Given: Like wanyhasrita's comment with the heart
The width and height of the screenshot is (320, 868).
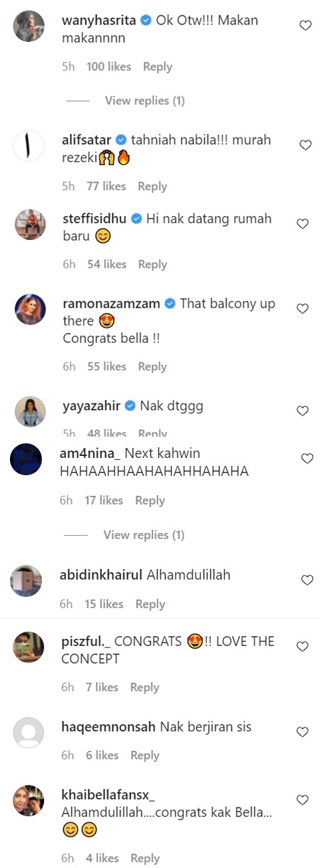Looking at the screenshot, I should [x=305, y=26].
